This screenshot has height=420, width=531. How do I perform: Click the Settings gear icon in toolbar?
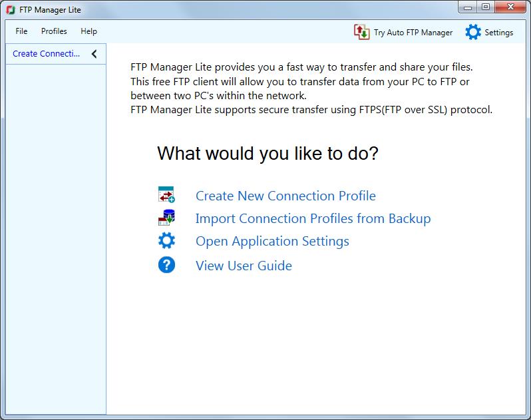473,32
